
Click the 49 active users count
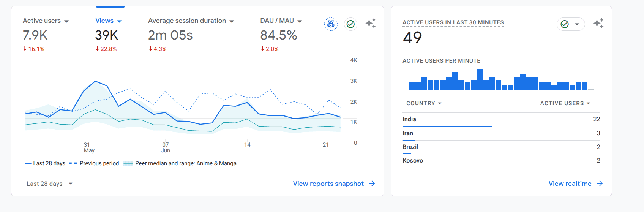pos(412,38)
